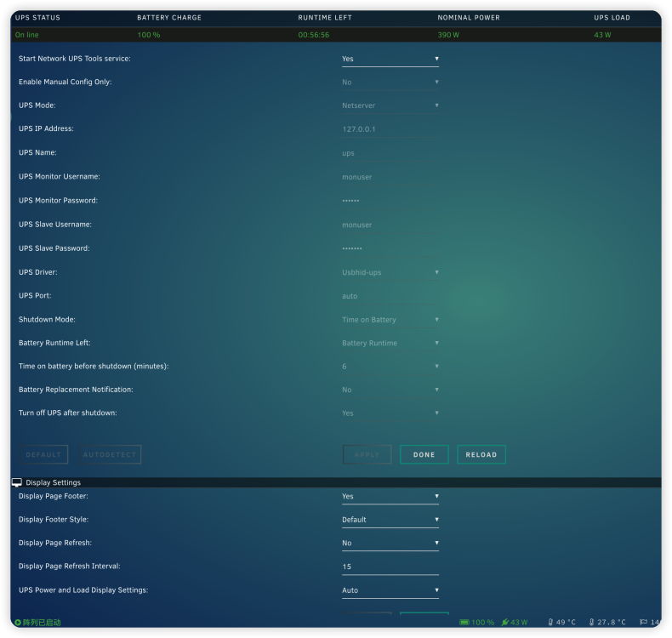Open UPS Power and Load Display dropdown
Image resolution: width=672 pixels, height=638 pixels.
point(390,590)
